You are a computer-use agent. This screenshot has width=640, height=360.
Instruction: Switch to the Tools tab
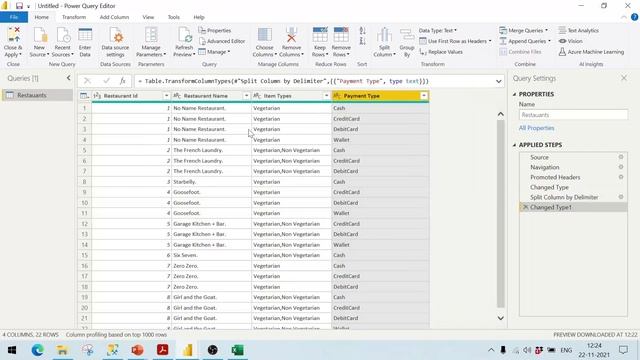click(173, 17)
